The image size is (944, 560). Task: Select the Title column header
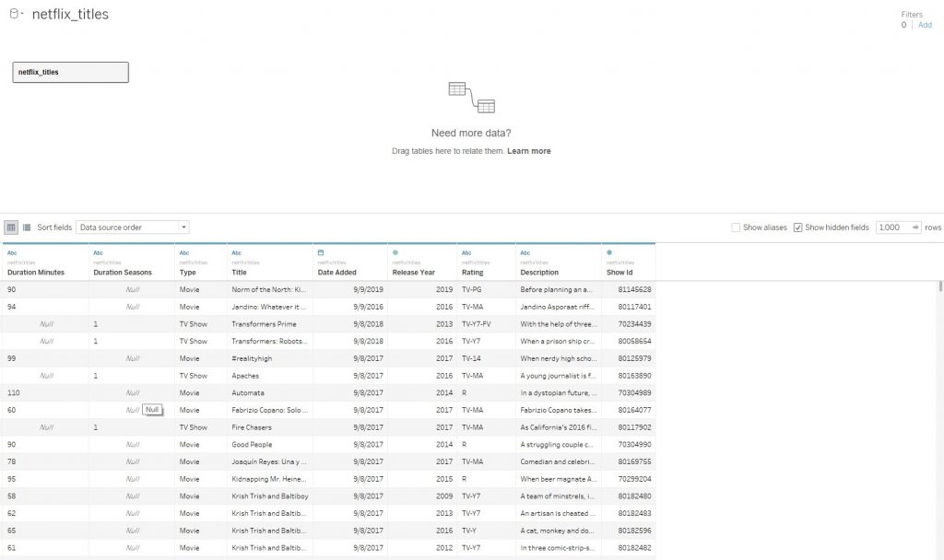(x=270, y=262)
